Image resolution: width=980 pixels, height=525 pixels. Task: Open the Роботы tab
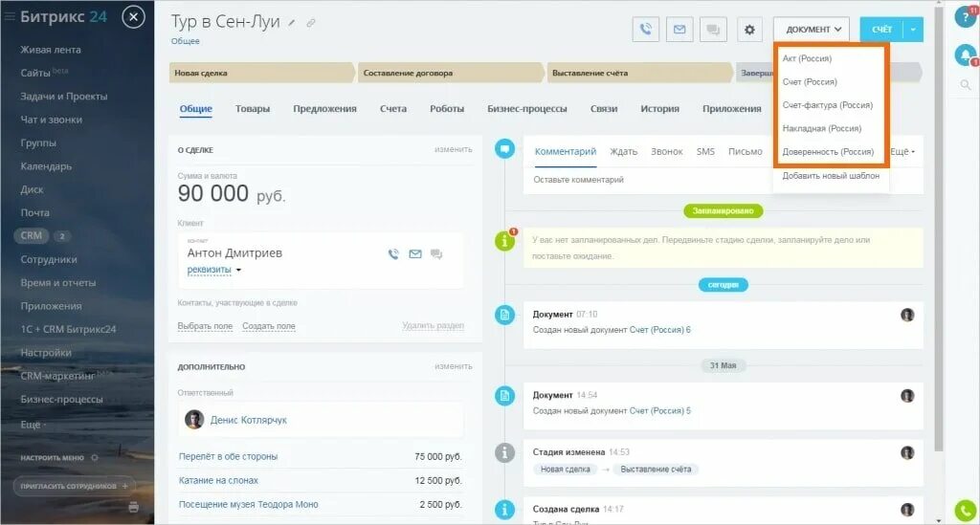coord(447,109)
